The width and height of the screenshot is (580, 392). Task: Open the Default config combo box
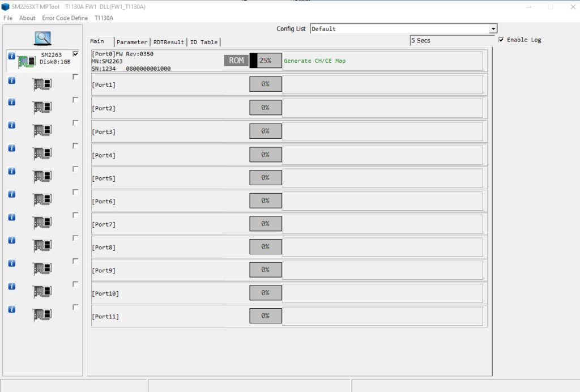pyautogui.click(x=403, y=29)
